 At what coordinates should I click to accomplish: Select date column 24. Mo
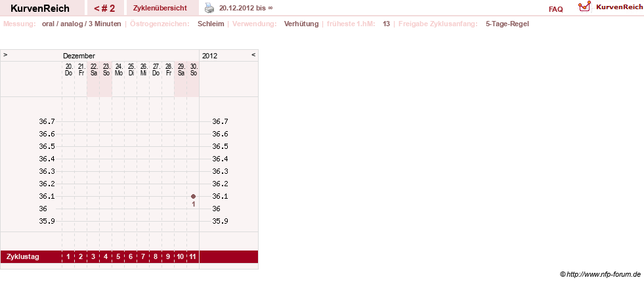coord(118,70)
